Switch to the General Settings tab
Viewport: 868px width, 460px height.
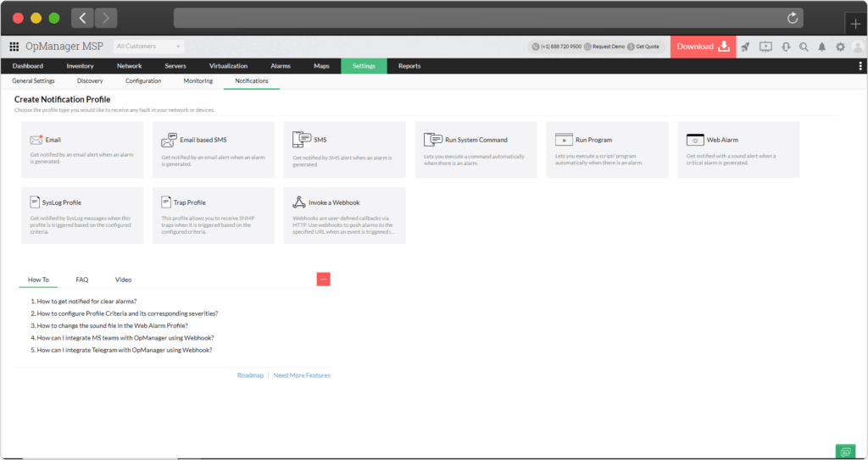33,80
